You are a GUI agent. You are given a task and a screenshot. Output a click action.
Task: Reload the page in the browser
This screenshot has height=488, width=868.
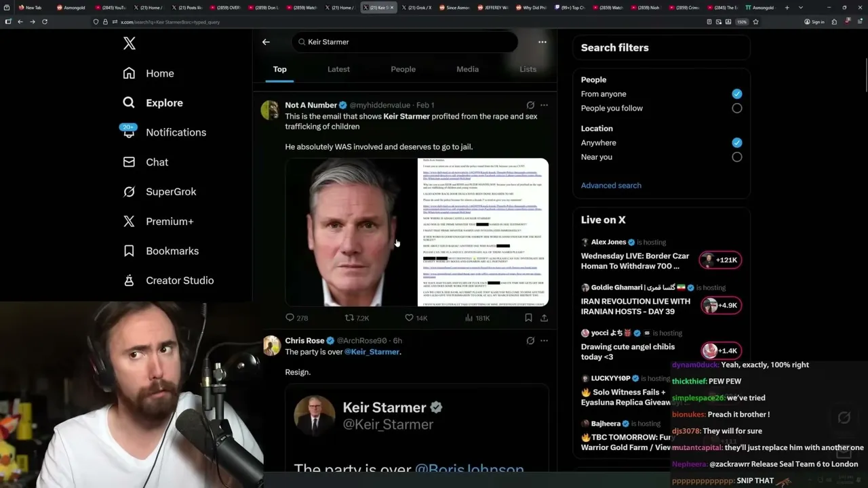point(45,22)
